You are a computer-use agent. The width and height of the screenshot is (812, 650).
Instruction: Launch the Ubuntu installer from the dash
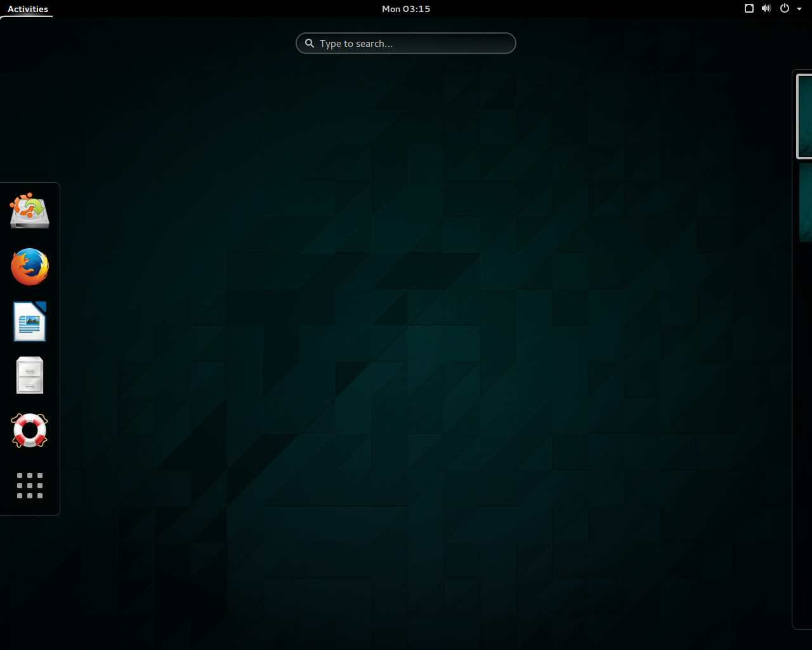(30, 211)
